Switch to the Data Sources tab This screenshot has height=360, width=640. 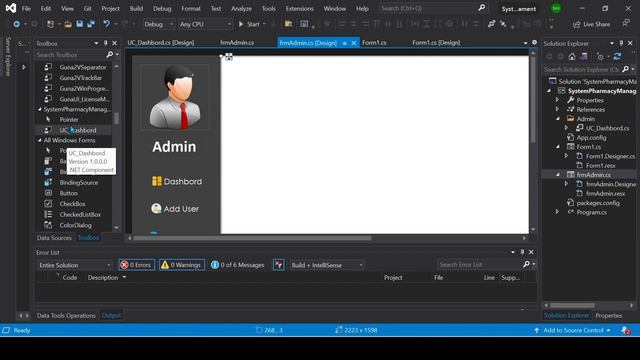pos(54,238)
